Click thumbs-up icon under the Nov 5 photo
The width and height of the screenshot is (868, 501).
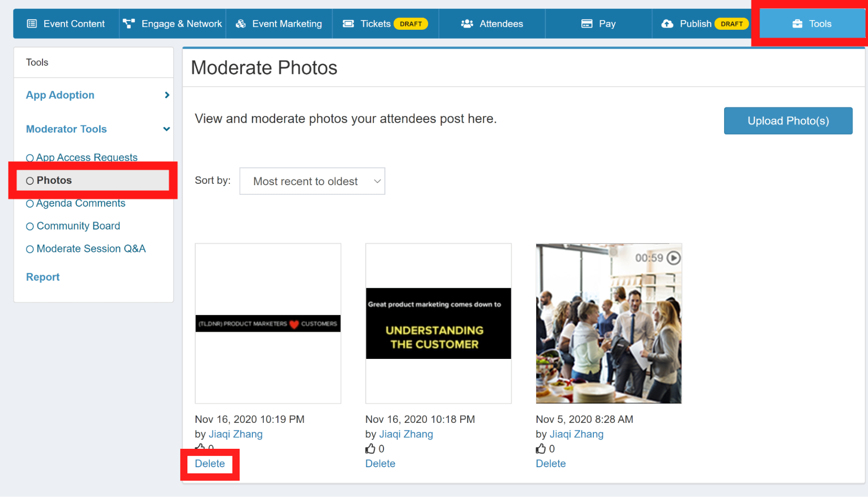[541, 448]
